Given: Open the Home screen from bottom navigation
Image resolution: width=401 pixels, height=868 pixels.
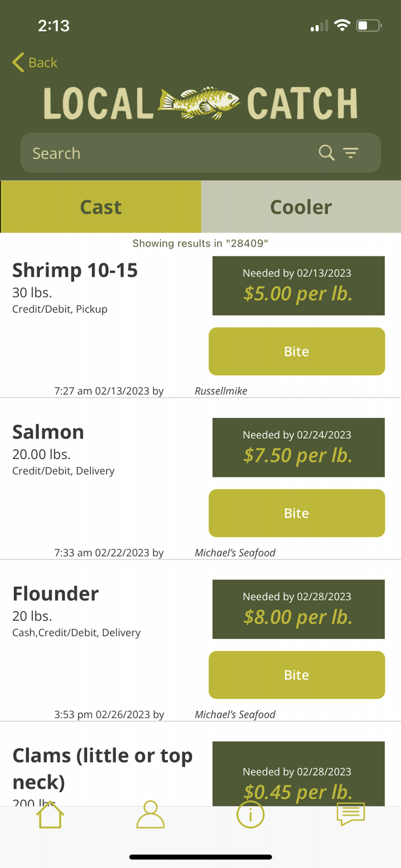Looking at the screenshot, I should click(50, 815).
